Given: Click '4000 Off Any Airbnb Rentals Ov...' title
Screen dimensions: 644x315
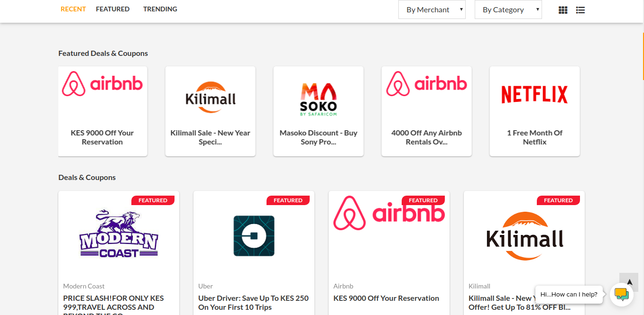Looking at the screenshot, I should 427,137.
